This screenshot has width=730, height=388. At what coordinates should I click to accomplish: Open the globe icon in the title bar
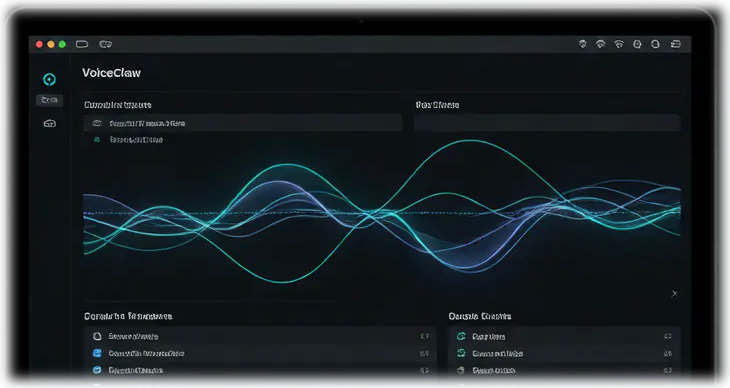coord(582,44)
